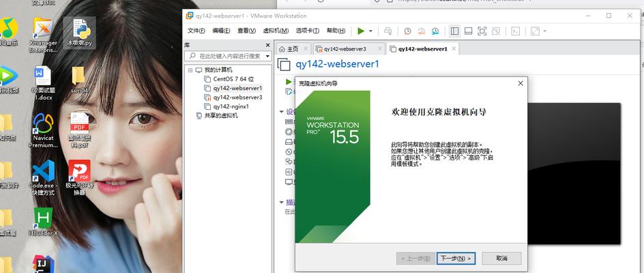Click the black VM screen preview thumbnail
The width and height of the screenshot is (644, 273).
click(574, 173)
